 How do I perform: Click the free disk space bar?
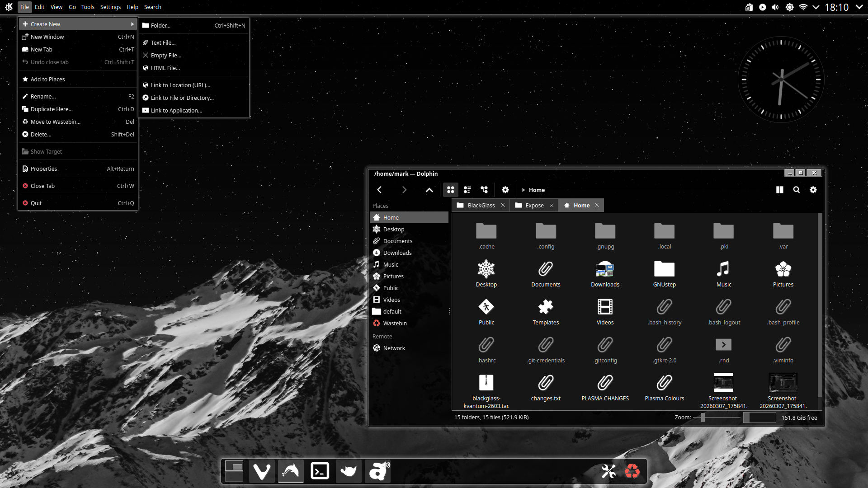(x=759, y=418)
